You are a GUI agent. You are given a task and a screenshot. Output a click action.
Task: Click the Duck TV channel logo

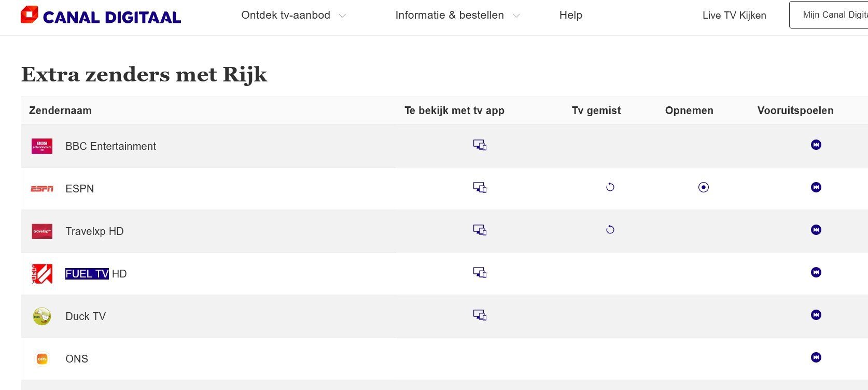42,316
